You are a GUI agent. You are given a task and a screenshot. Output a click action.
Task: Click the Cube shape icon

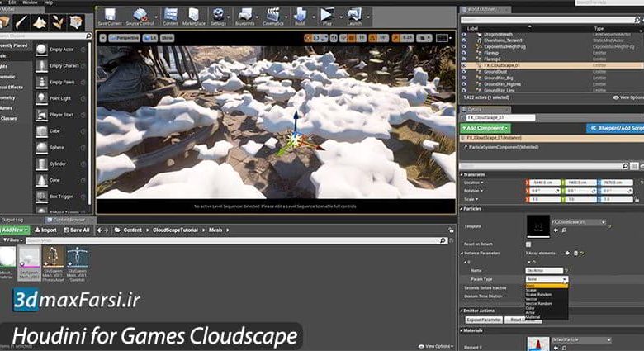point(41,131)
